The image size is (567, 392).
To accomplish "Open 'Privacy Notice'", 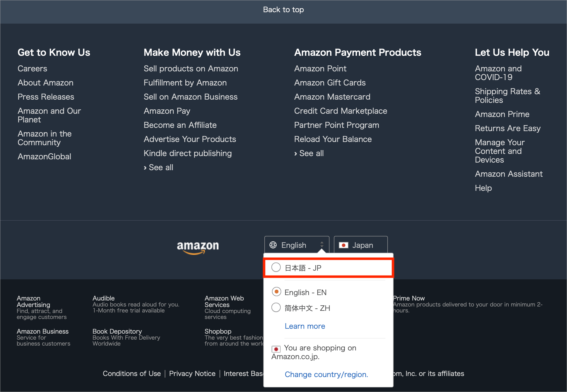I will click(x=192, y=374).
